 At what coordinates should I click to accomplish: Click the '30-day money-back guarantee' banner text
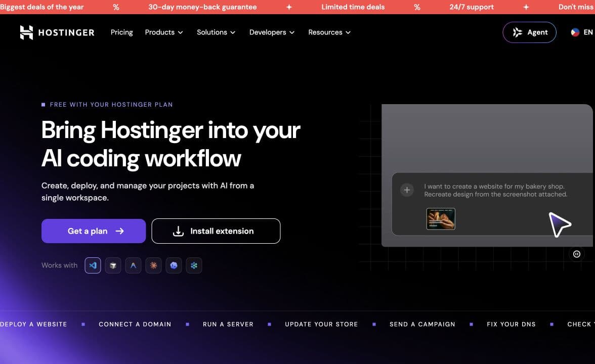(x=202, y=7)
